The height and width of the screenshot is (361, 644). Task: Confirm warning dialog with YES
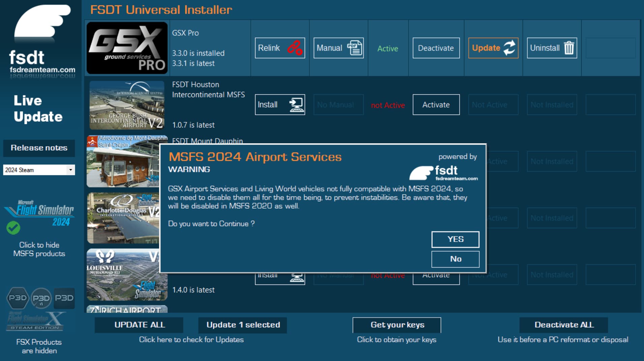[x=455, y=239]
